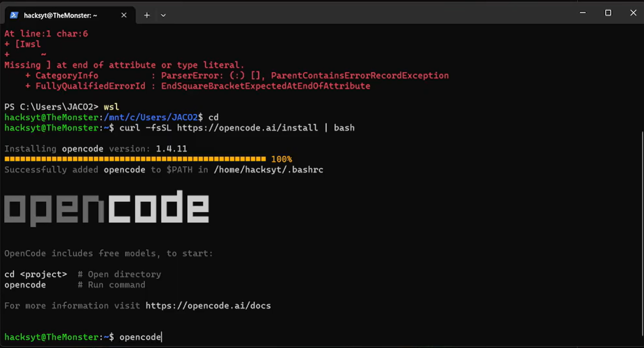Open a new terminal tab
644x348 pixels.
click(x=147, y=15)
